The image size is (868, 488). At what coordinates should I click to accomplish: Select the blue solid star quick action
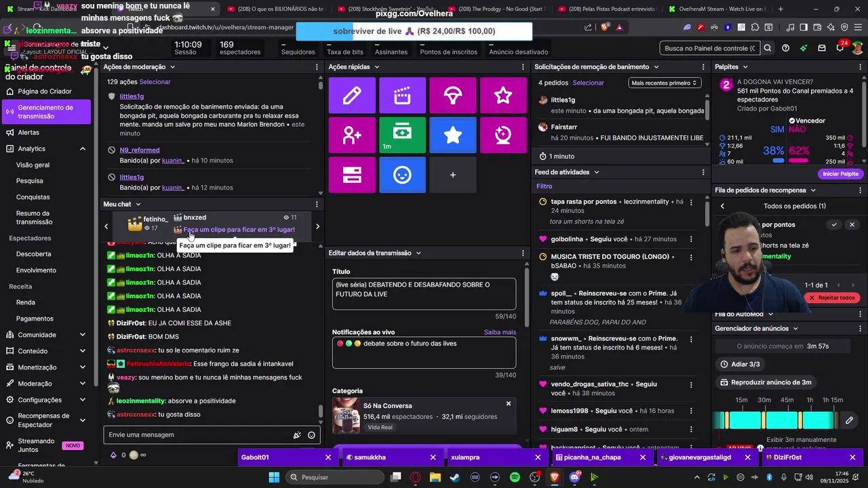453,135
